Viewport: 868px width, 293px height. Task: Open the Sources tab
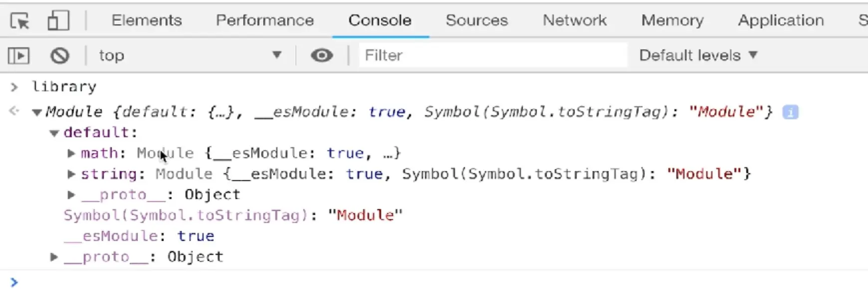coord(476,20)
